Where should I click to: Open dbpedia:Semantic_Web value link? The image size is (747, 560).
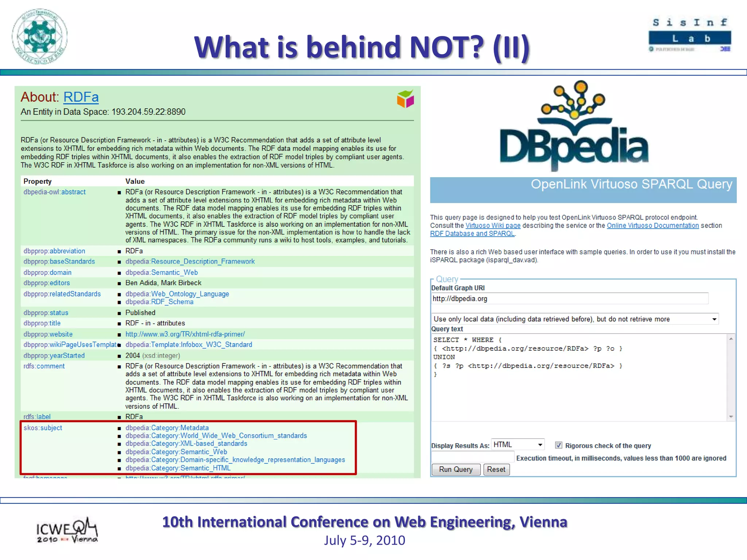pos(162,273)
